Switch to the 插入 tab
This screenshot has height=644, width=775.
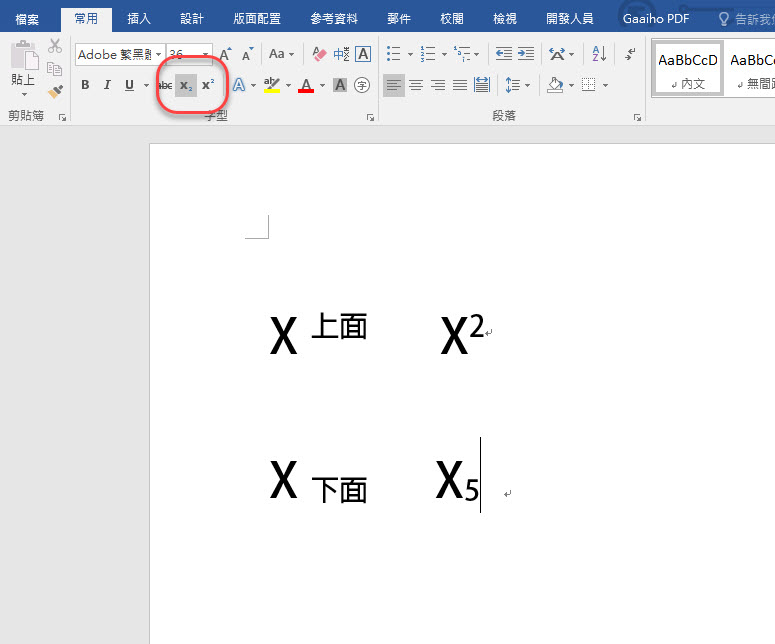(x=139, y=18)
